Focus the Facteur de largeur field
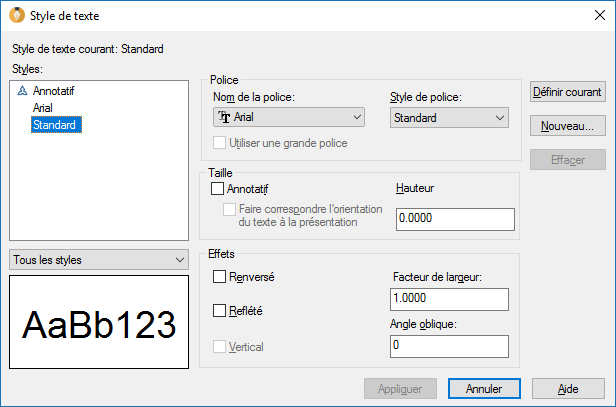Image resolution: width=616 pixels, height=407 pixels. [x=447, y=299]
